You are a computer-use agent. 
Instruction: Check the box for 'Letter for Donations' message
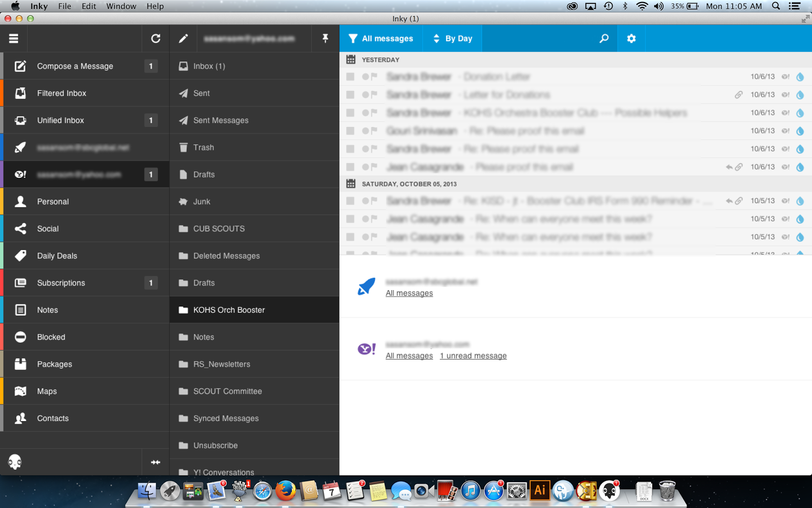pyautogui.click(x=350, y=94)
